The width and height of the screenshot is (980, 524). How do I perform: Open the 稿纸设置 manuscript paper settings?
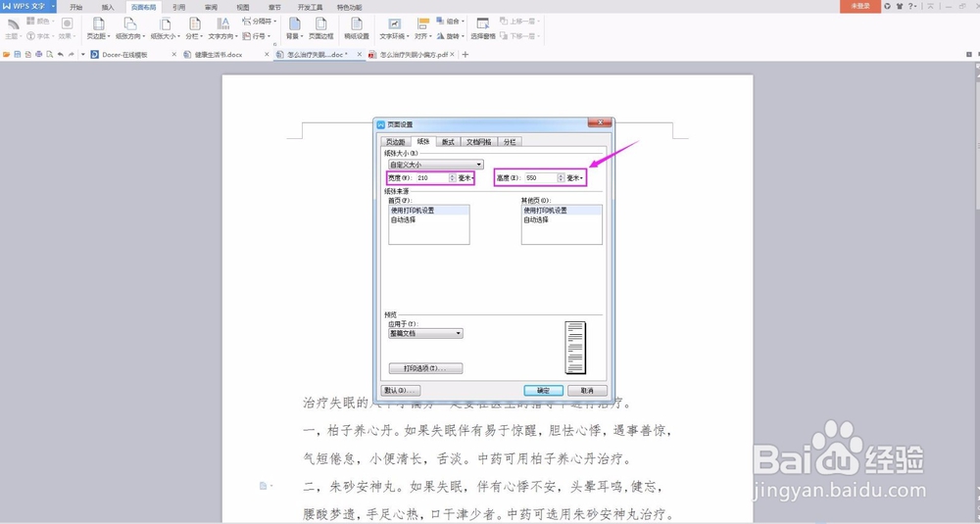357,28
